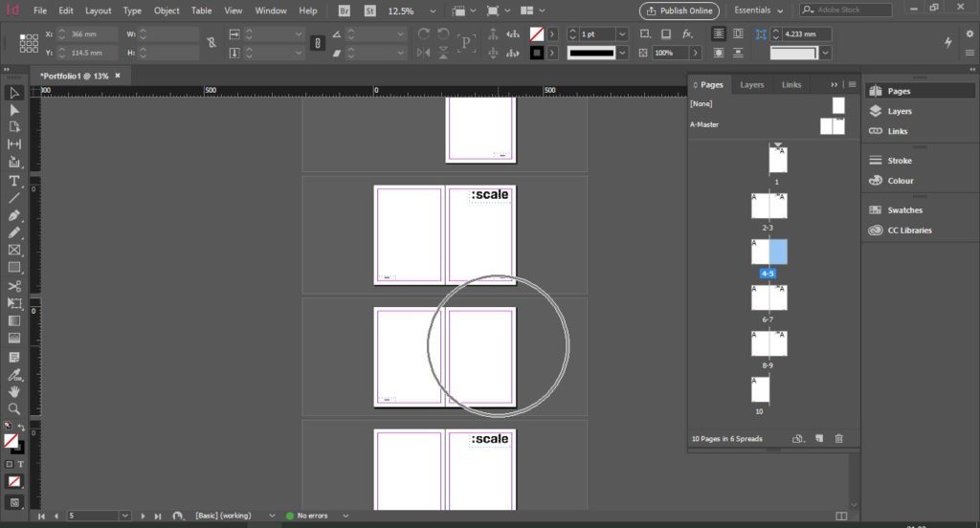Open the zoom level 12.5% dropdown
The width and height of the screenshot is (980, 528).
434,11
